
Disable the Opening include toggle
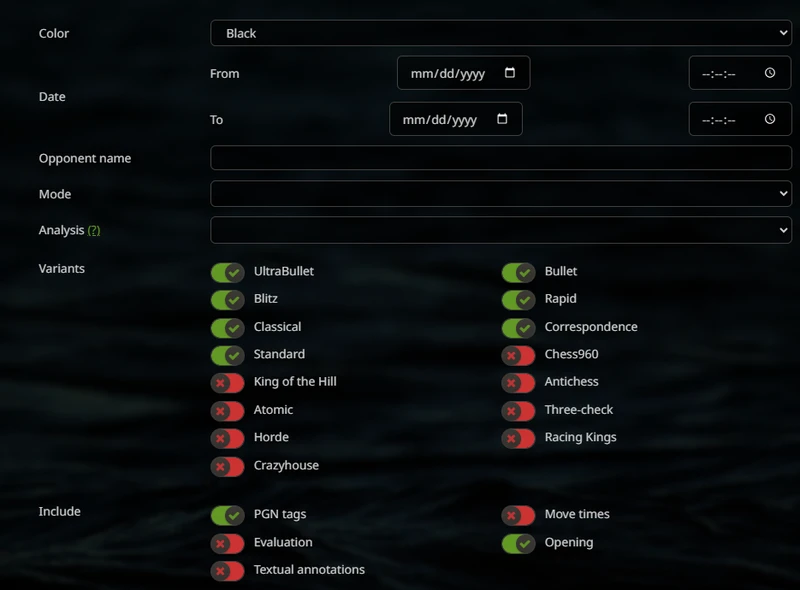pos(518,543)
